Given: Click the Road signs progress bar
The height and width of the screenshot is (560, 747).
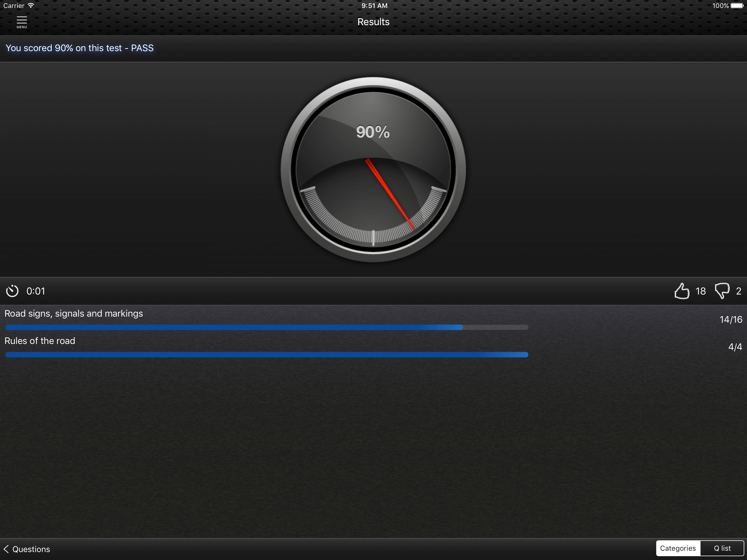Looking at the screenshot, I should 267,327.
